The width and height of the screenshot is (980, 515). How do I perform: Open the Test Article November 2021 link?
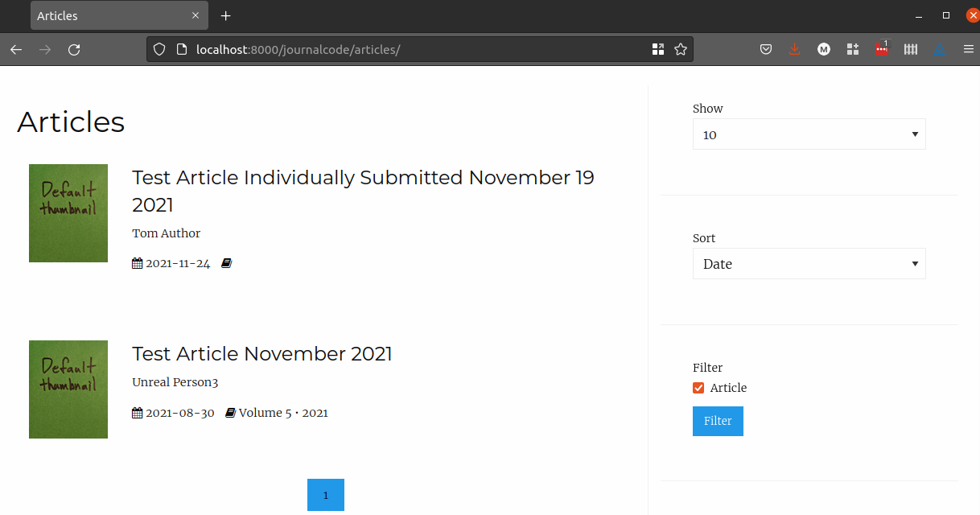(x=262, y=354)
